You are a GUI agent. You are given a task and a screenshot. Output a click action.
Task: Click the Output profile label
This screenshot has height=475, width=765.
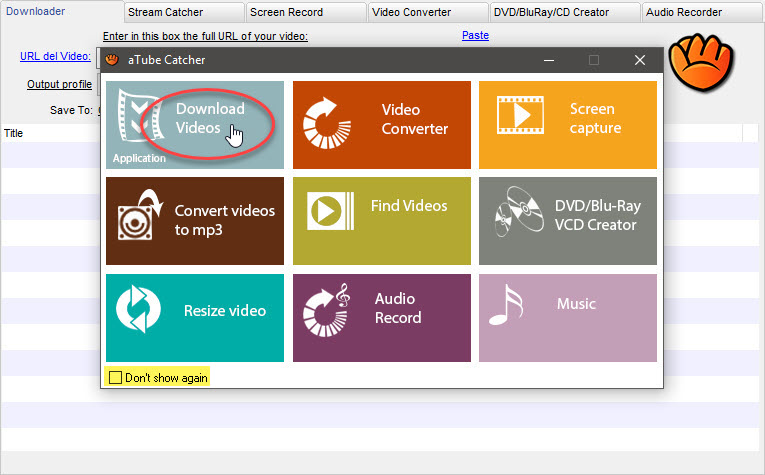[x=60, y=84]
